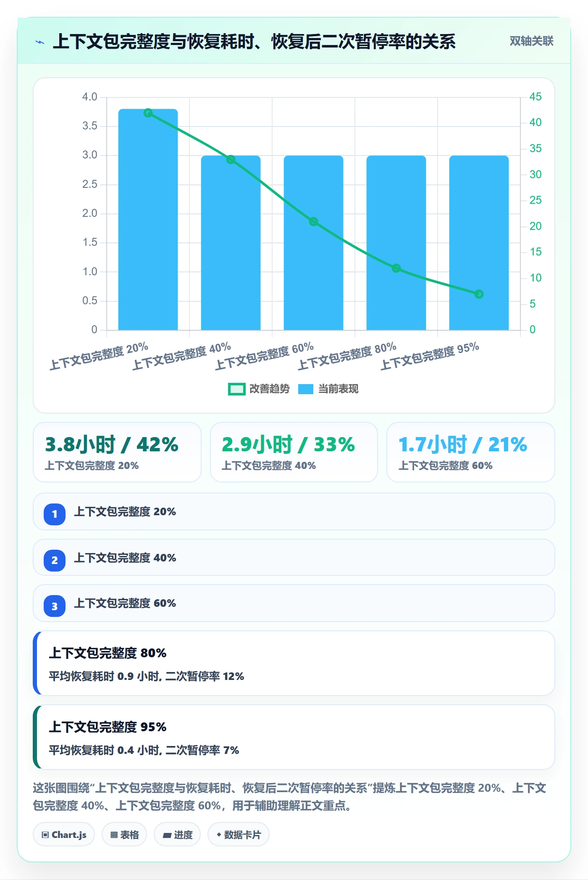Viewport: 588px width, 880px height.
Task: Click x-axis label 上下文包完整度 95%
Action: click(430, 356)
